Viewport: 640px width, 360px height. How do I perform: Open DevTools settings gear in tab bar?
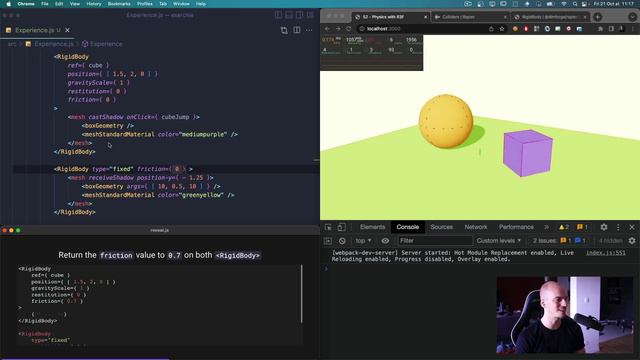(604, 227)
